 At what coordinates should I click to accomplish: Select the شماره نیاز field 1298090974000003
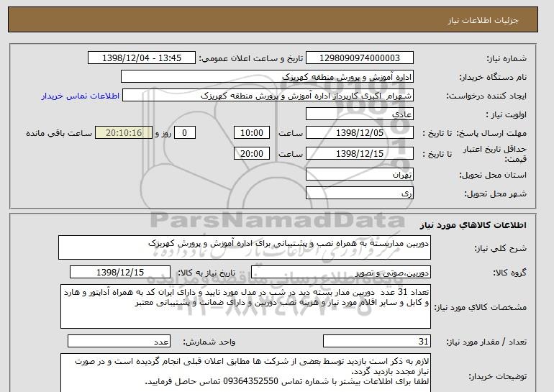tap(359, 58)
